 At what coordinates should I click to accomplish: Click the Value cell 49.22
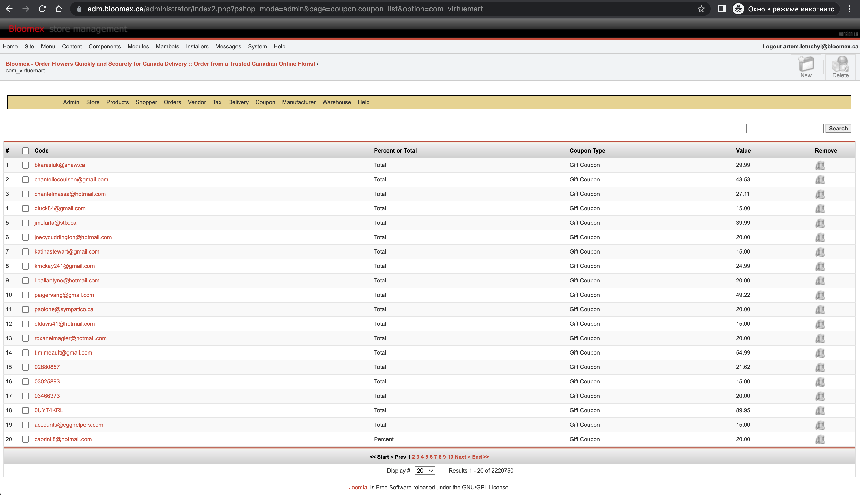click(x=743, y=295)
